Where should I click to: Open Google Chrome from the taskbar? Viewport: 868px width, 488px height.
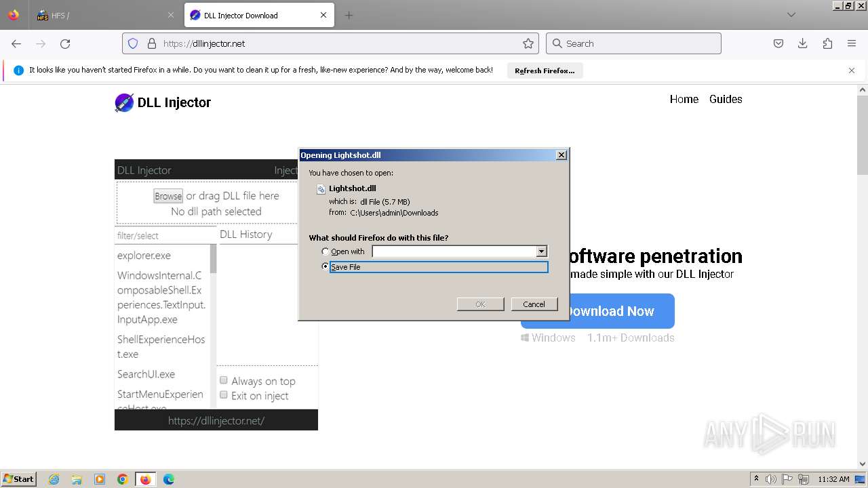coord(123,479)
